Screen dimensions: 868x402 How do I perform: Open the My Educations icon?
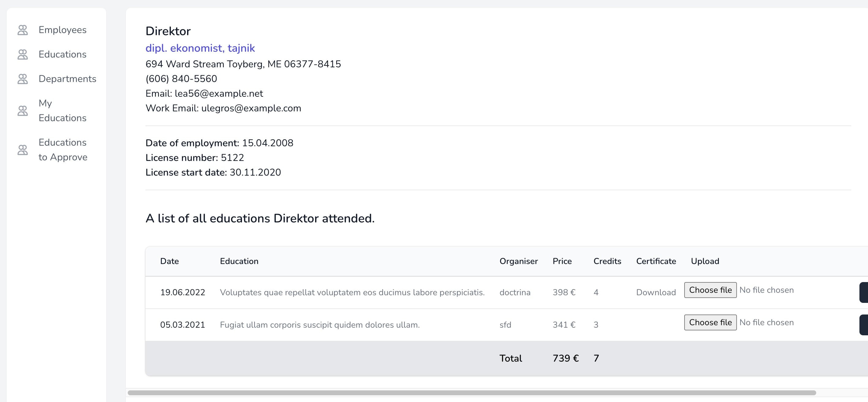click(22, 110)
